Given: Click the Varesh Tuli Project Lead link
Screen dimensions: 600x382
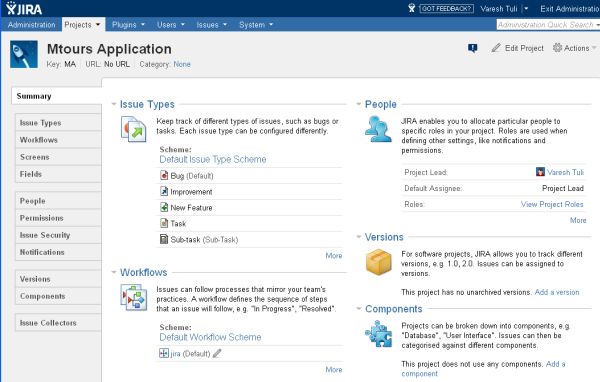Looking at the screenshot, I should click(x=565, y=172).
